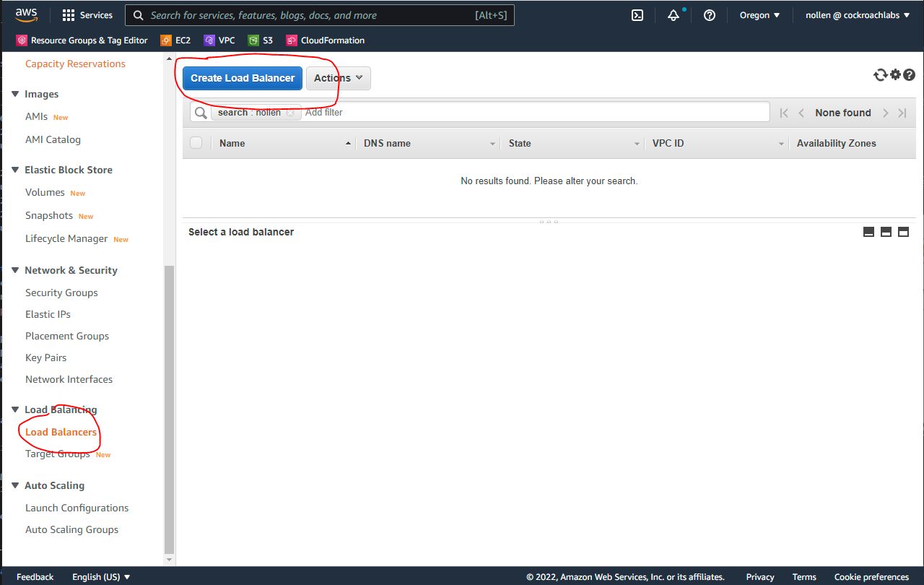Viewport: 924px width, 585px height.
Task: Collapse the Network & Security section
Action: [15, 270]
